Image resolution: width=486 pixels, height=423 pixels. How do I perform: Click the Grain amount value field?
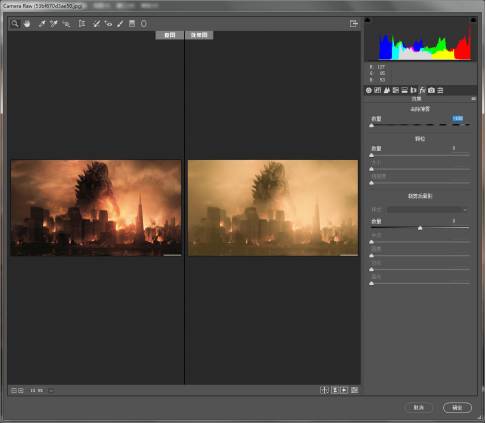454,148
